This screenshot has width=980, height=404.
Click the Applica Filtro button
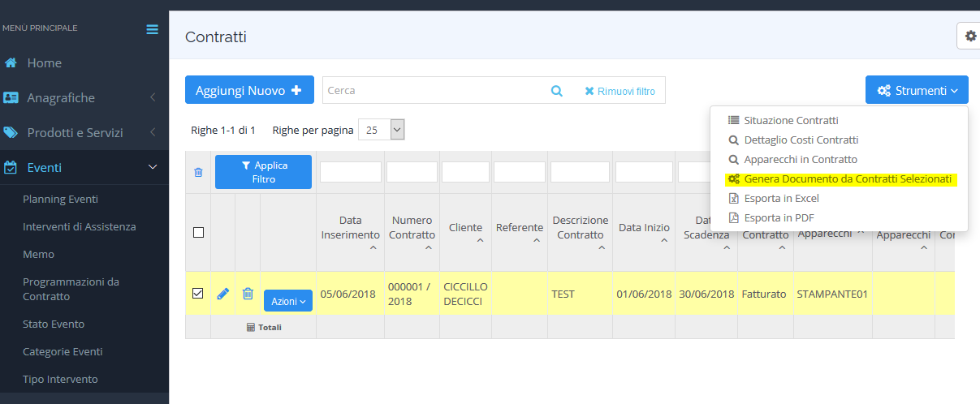tap(263, 172)
